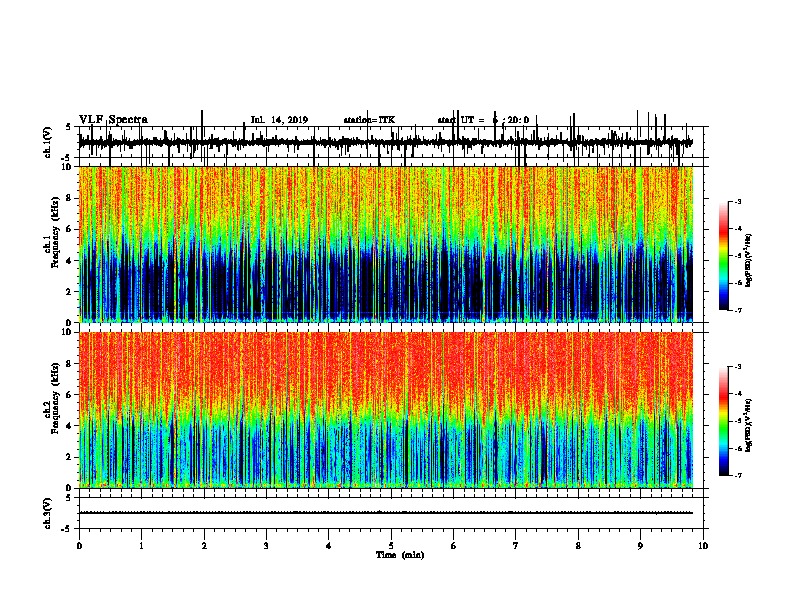Click the "station=ITK" header label
Image resolution: width=792 pixels, height=612 pixels.
[369, 120]
